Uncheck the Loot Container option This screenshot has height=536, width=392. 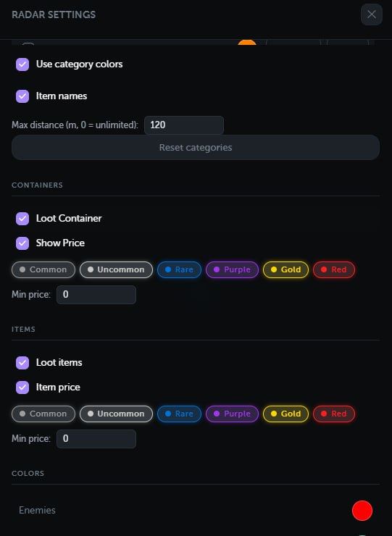click(22, 219)
